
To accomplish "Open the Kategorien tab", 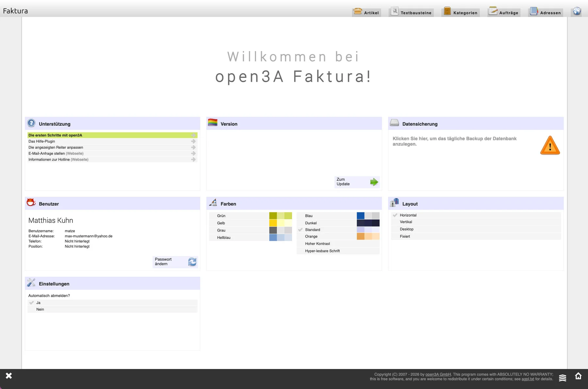I will 461,12.
